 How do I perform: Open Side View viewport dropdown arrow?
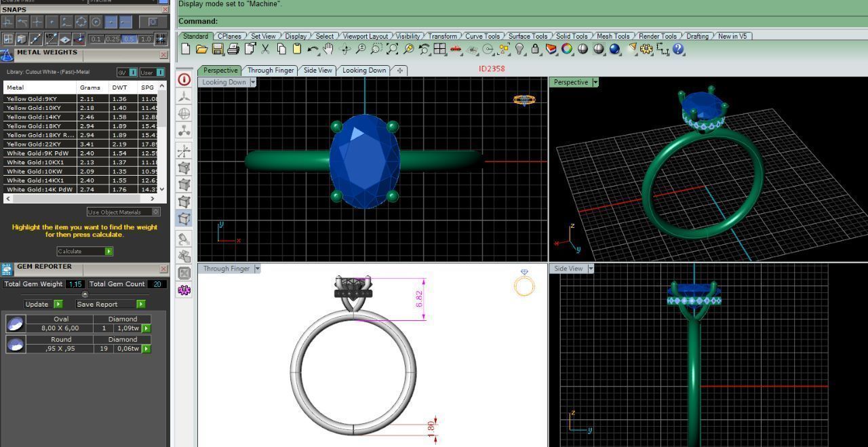click(591, 269)
